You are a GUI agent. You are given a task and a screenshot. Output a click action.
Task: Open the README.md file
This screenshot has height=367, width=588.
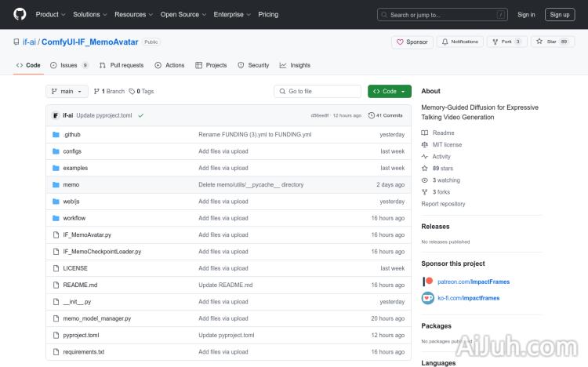pyautogui.click(x=80, y=285)
